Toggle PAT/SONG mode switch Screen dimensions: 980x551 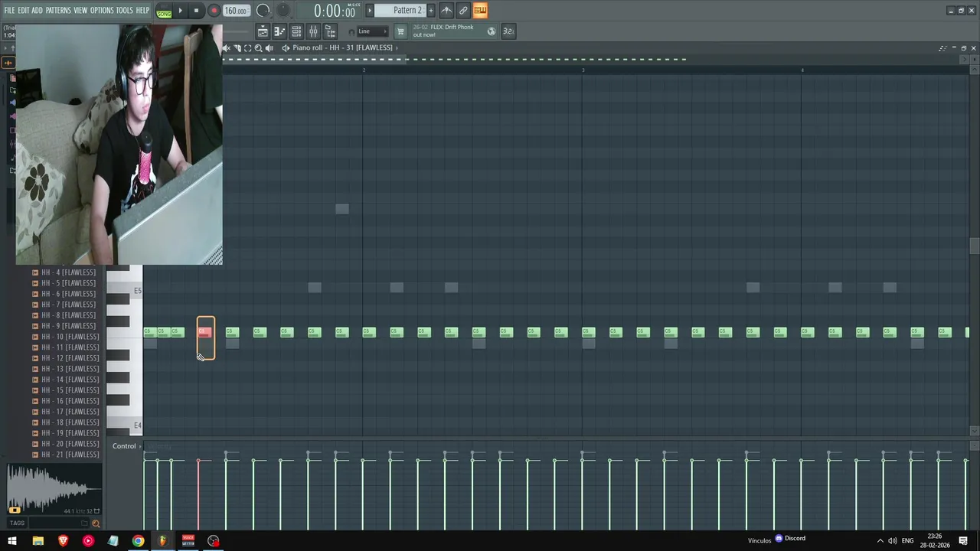click(164, 11)
